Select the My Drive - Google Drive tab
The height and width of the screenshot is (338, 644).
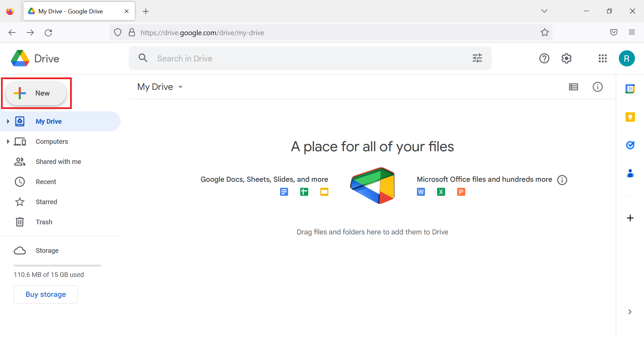click(79, 11)
